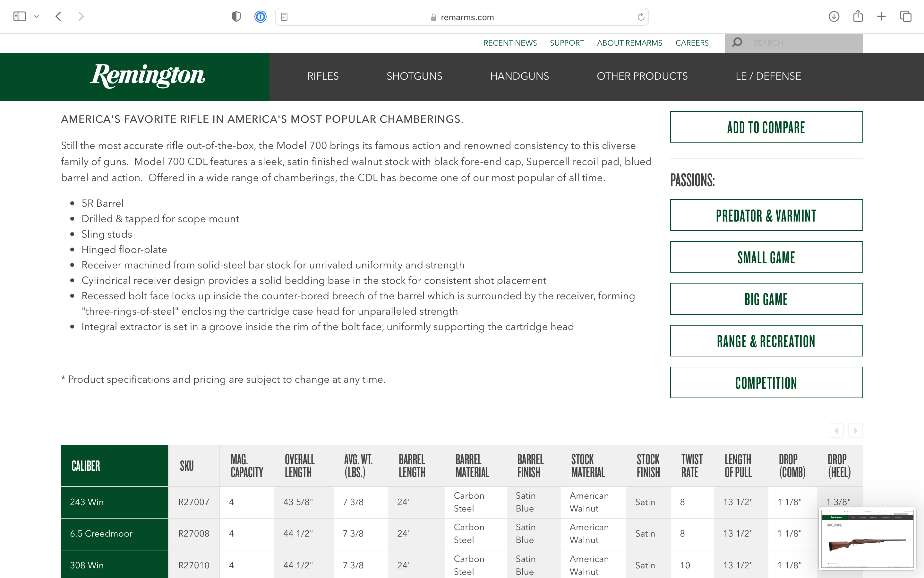
Task: Click the Remington logo
Action: [148, 76]
